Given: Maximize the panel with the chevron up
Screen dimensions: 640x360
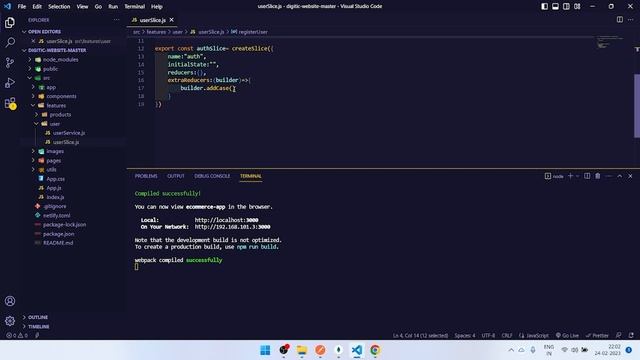Looking at the screenshot, I should click(x=620, y=176).
